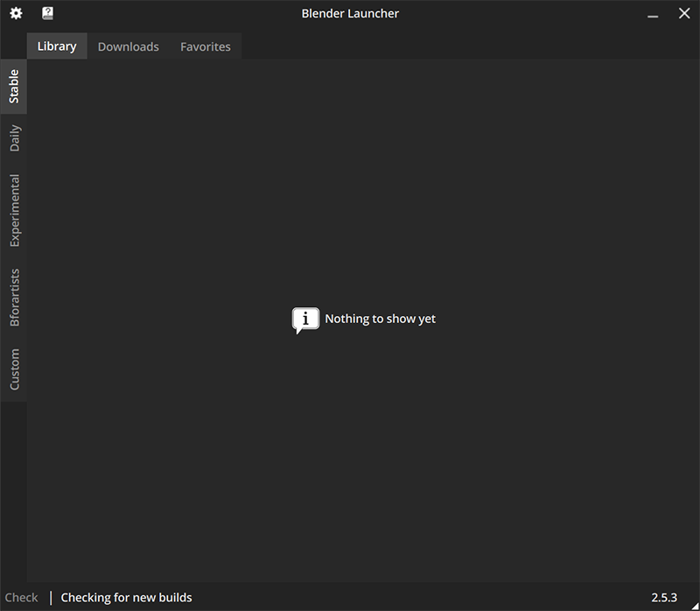Select the Stable builds side tab
Image resolution: width=700 pixels, height=611 pixels.
[14, 87]
